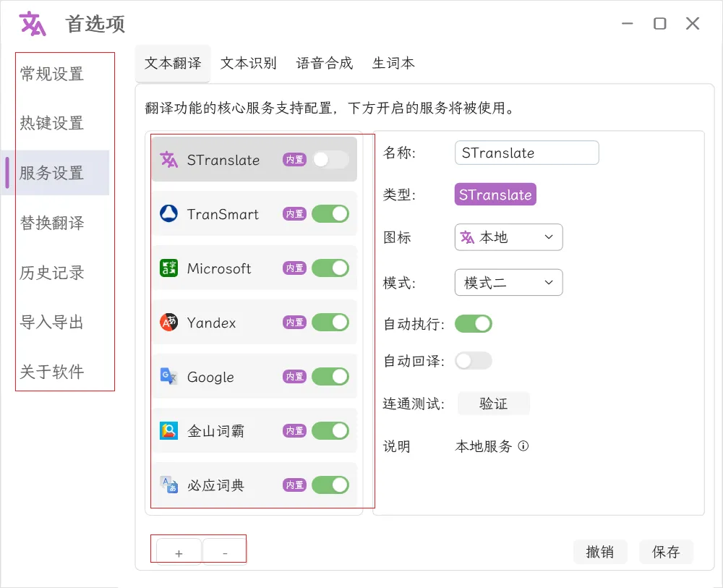Turn off the Microsoft service toggle
Viewport: 723px width, 588px height.
pyautogui.click(x=330, y=268)
